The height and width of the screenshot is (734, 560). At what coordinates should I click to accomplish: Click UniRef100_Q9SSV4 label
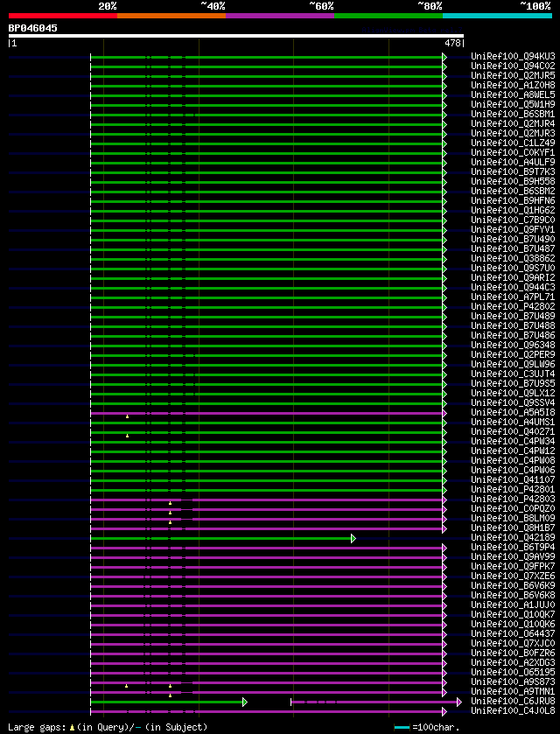click(x=513, y=403)
